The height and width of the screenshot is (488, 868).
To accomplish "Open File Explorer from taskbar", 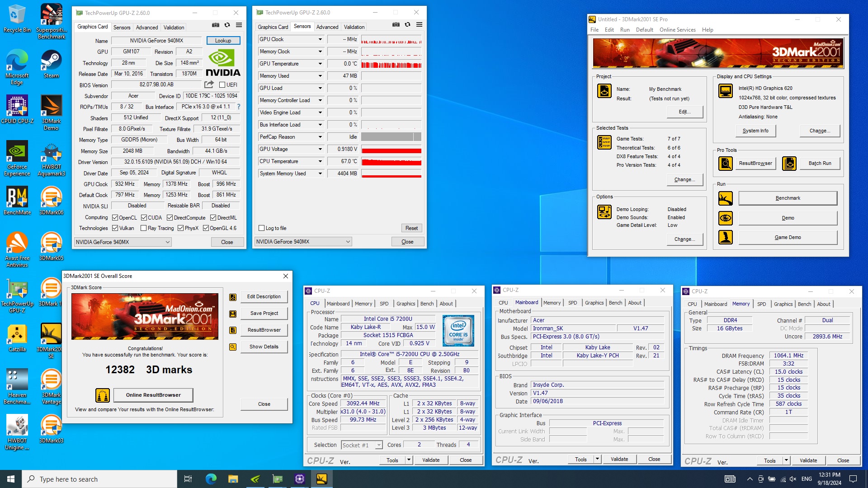I will 233,479.
